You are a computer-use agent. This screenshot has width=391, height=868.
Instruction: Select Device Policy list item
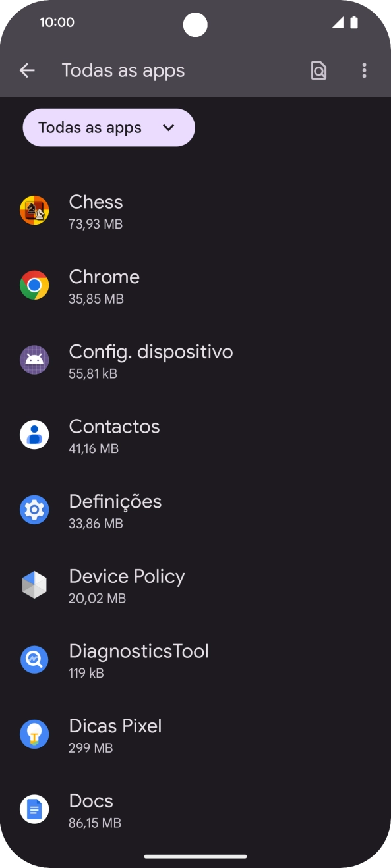(195, 585)
